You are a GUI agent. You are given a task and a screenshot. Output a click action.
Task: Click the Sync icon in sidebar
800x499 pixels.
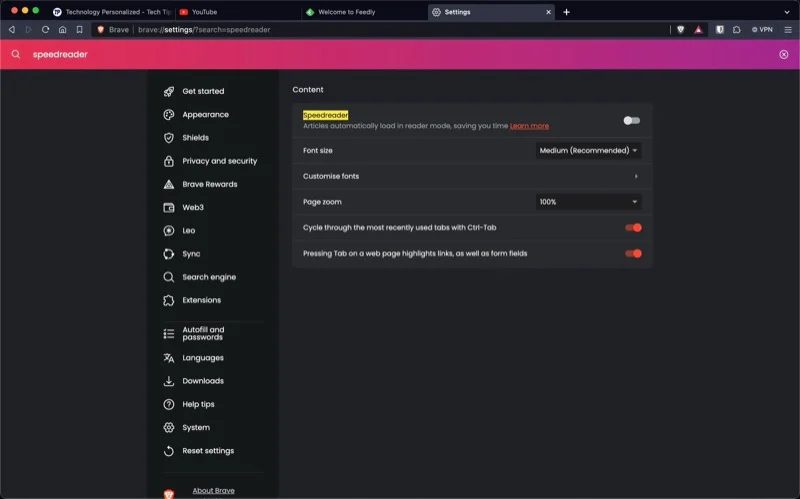169,254
